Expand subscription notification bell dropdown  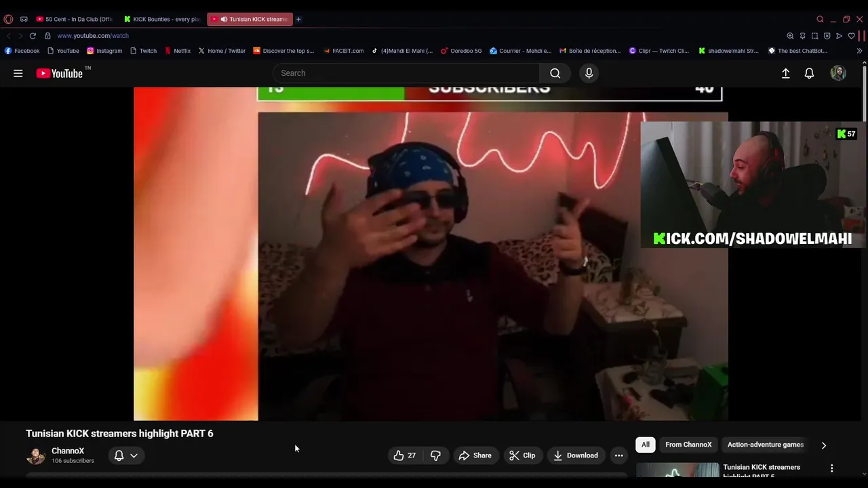[x=125, y=455]
